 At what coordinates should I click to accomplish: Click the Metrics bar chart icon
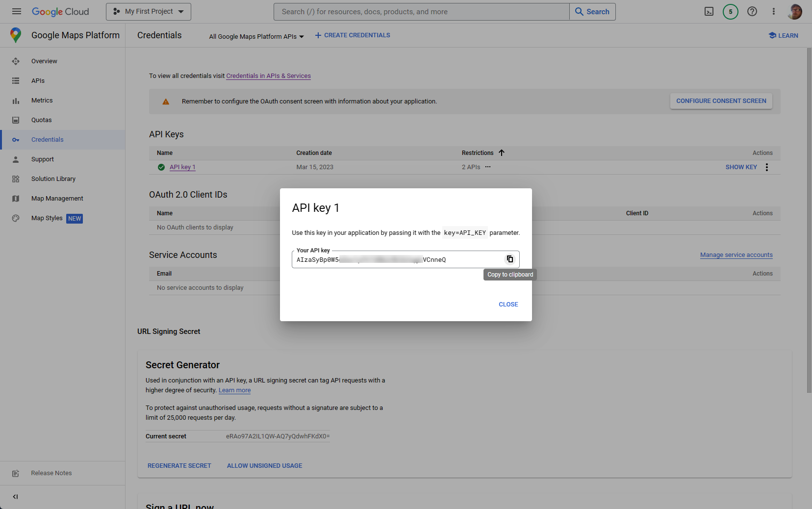click(x=16, y=101)
